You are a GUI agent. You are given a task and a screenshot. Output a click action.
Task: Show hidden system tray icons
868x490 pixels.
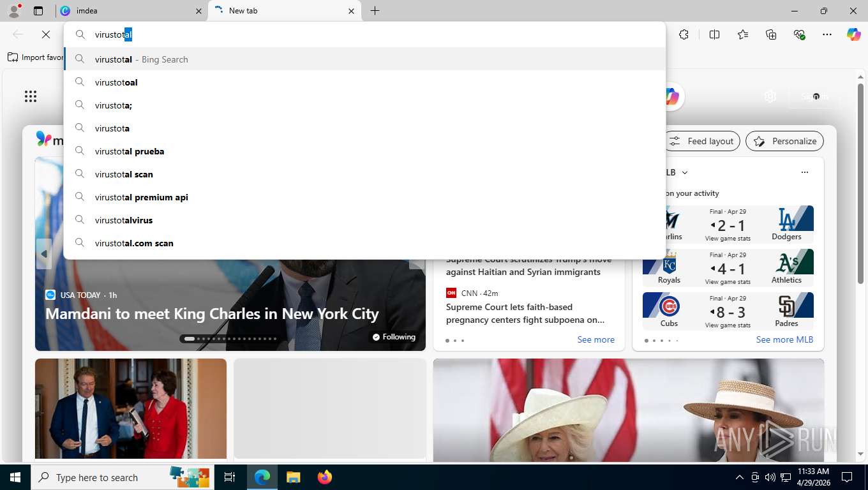pos(740,477)
